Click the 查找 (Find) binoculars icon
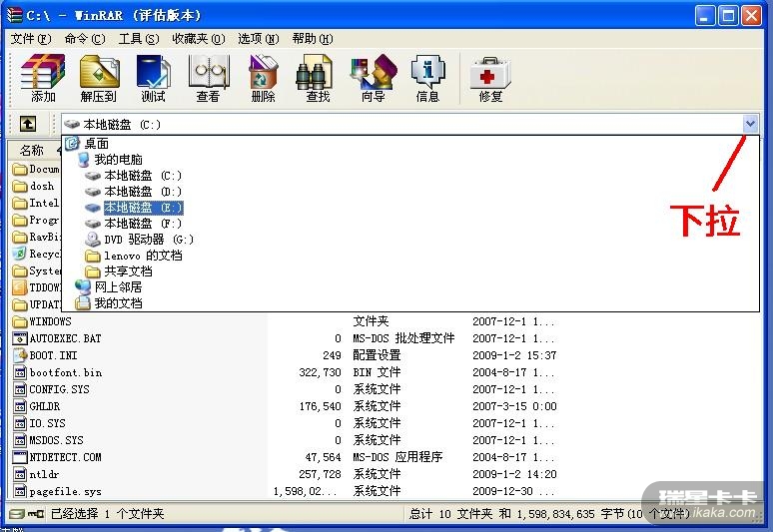773x532 pixels. coord(314,72)
